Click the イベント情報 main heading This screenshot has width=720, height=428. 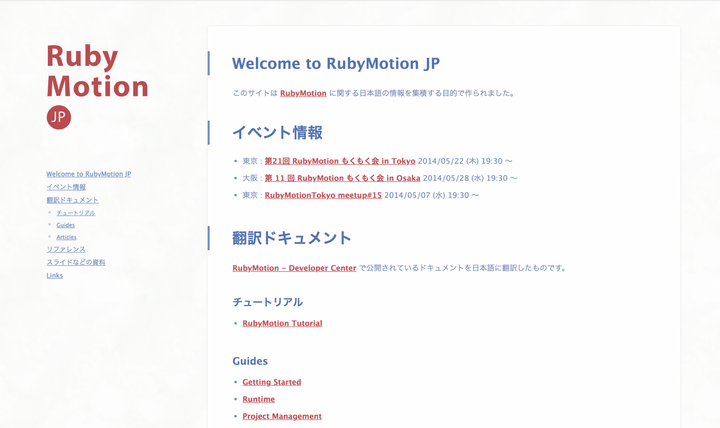pyautogui.click(x=277, y=133)
